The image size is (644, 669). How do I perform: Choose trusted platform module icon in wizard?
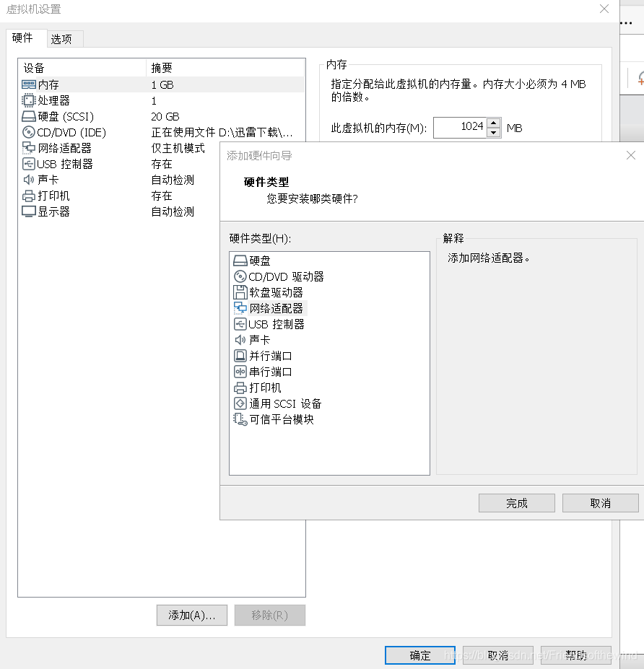point(240,419)
